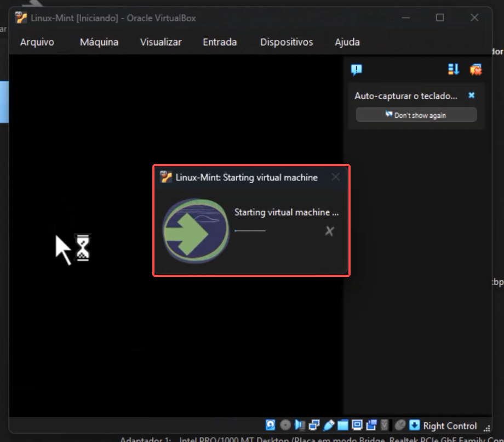Click the notification center exclamation bubble icon
Image resolution: width=504 pixels, height=442 pixels.
[357, 70]
